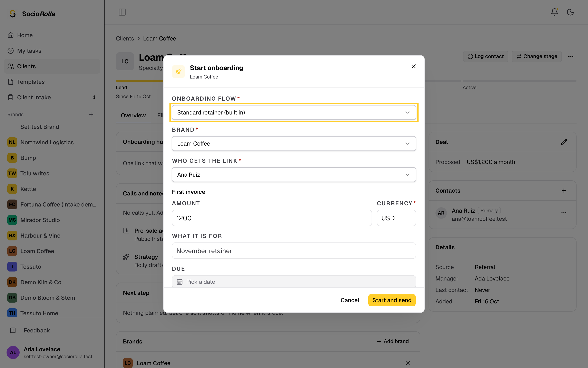The height and width of the screenshot is (368, 588).
Task: Open Ana Ruiz contact options menu
Action: [564, 212]
